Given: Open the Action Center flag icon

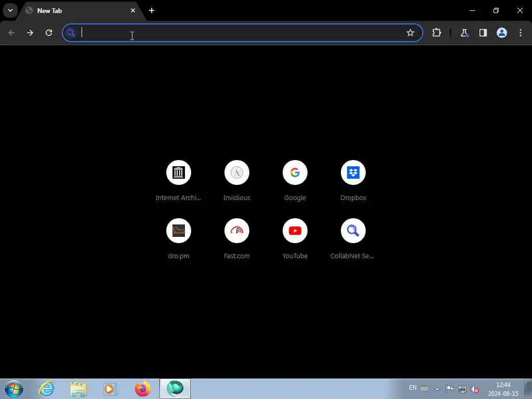Looking at the screenshot, I should click(x=449, y=389).
